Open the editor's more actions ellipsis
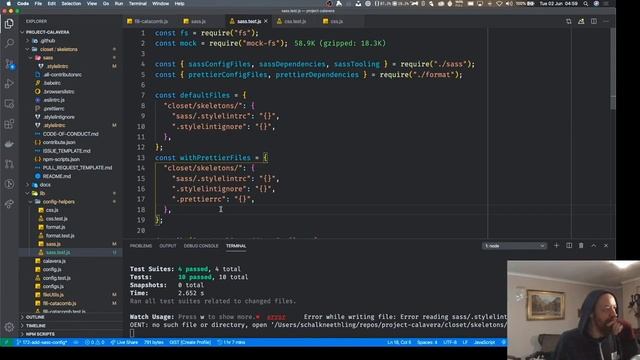 pos(606,21)
